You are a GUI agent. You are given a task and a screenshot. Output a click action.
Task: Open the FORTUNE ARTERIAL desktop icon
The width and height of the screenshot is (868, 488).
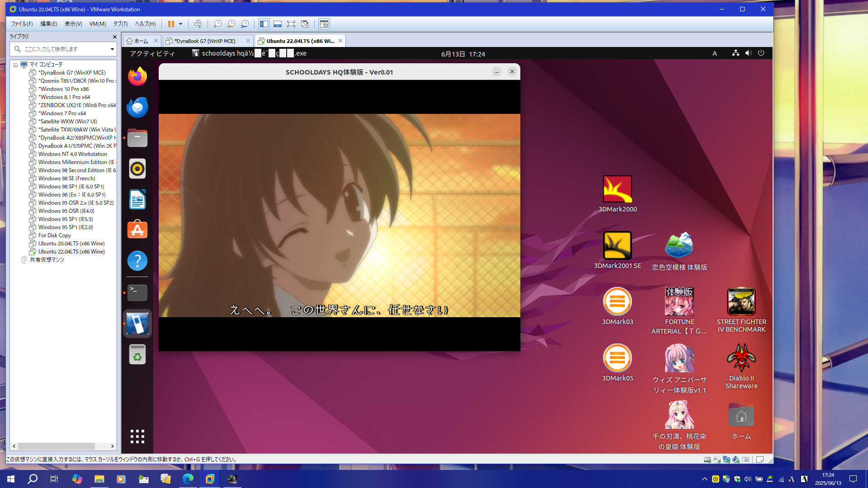pyautogui.click(x=679, y=311)
